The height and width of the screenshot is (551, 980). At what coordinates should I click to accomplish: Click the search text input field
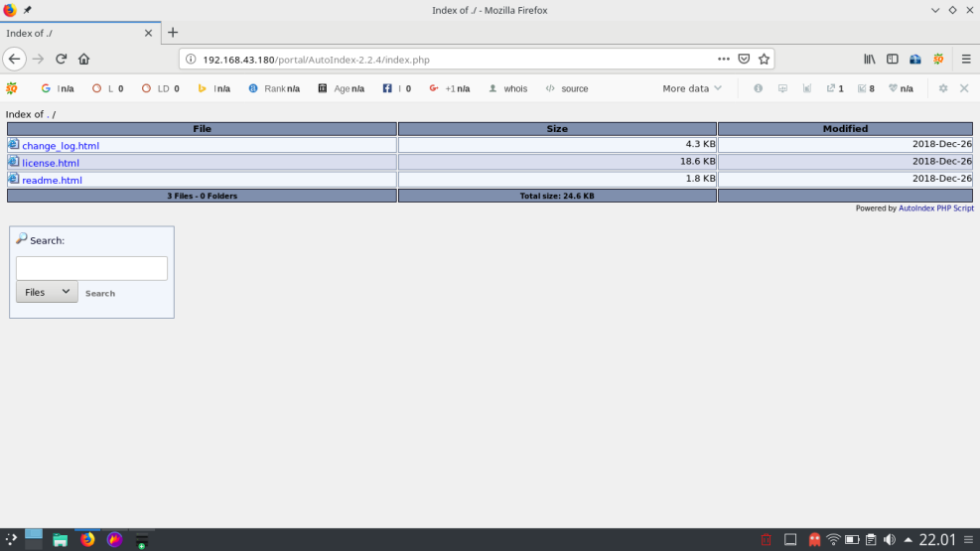tap(91, 268)
